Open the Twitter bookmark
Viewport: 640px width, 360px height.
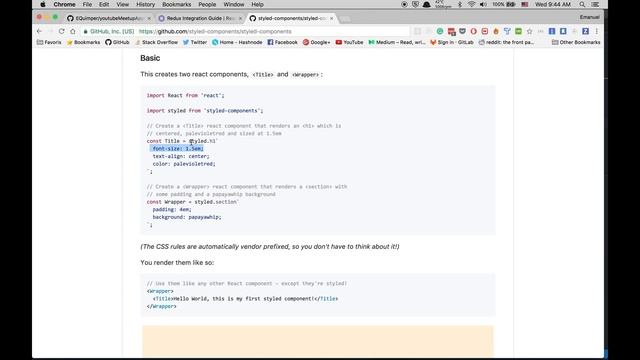(x=195, y=42)
